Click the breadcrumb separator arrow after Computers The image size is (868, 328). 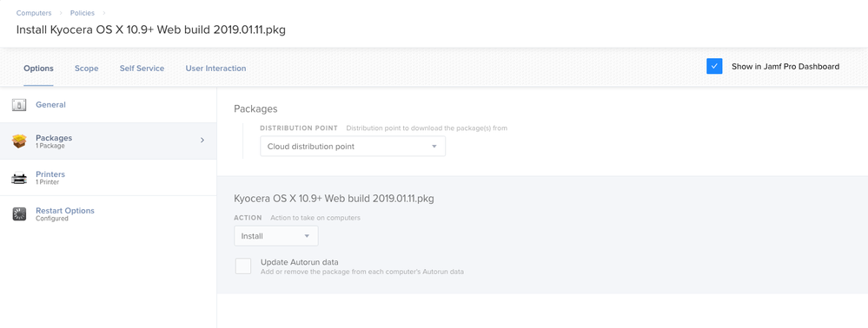[x=61, y=13]
